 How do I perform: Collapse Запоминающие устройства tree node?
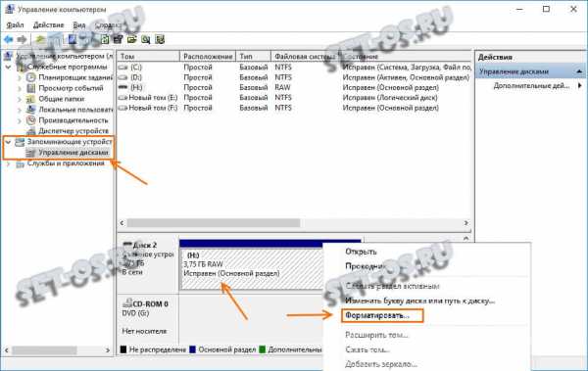pyautogui.click(x=8, y=142)
